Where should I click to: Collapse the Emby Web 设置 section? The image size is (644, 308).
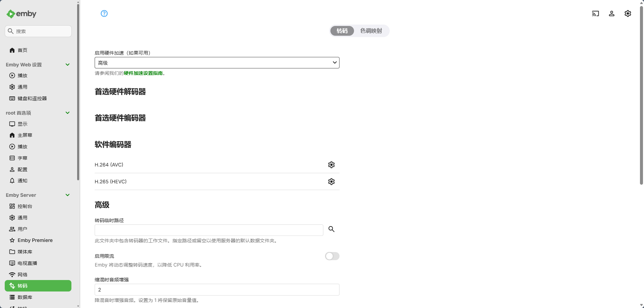point(67,65)
